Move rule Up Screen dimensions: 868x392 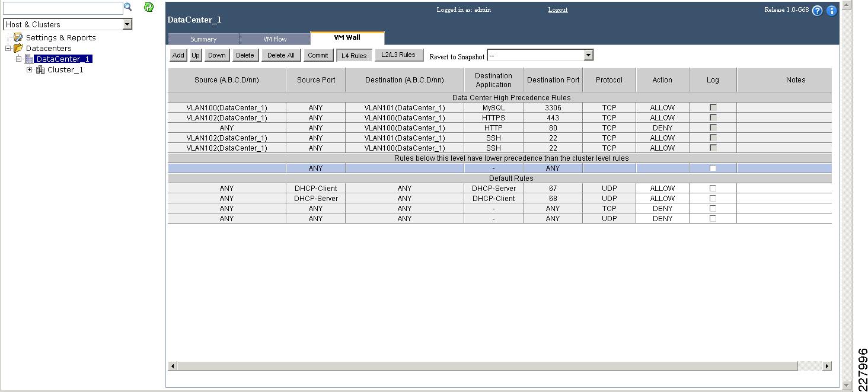[x=196, y=55]
